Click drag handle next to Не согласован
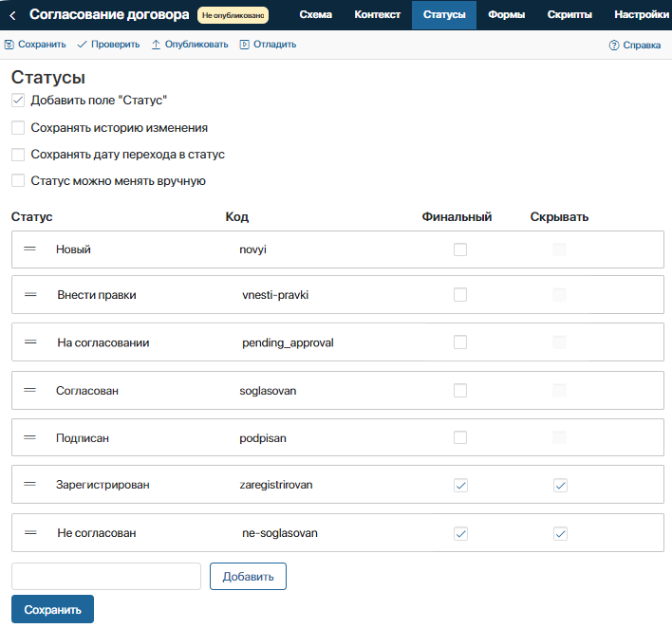Screen dimensions: 672x628 click(30, 532)
